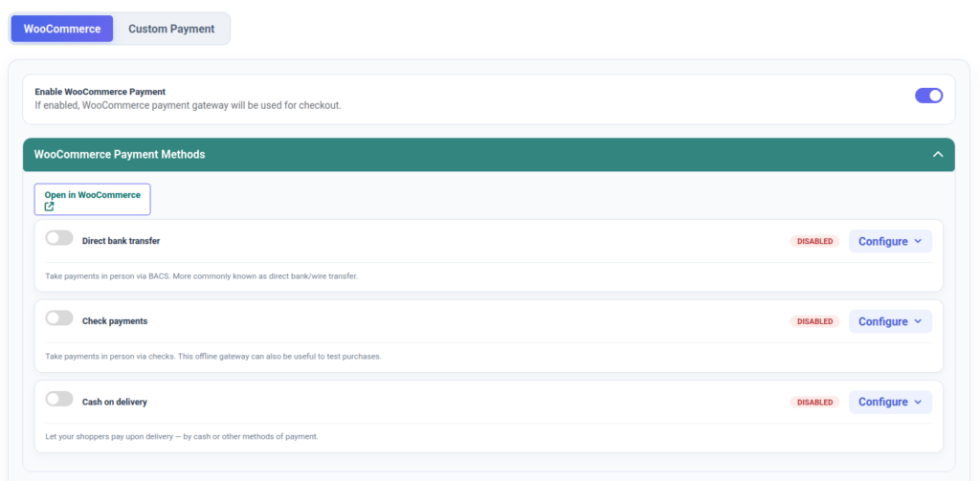The image size is (980, 481).
Task: Disable the Enable WooCommerce Payment switch
Action: tap(928, 96)
